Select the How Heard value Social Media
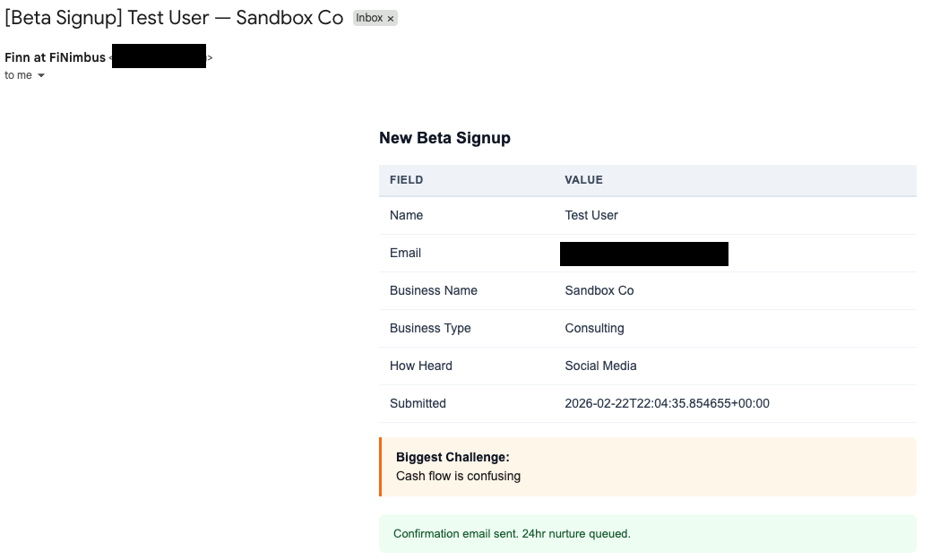Viewport: 931px width, 560px height. coord(600,366)
